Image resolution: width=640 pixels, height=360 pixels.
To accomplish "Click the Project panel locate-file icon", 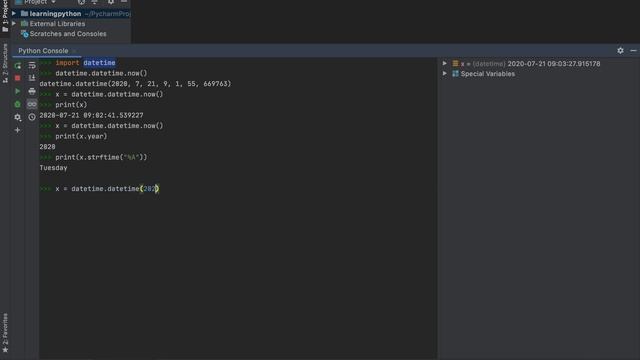I will 82,2.
